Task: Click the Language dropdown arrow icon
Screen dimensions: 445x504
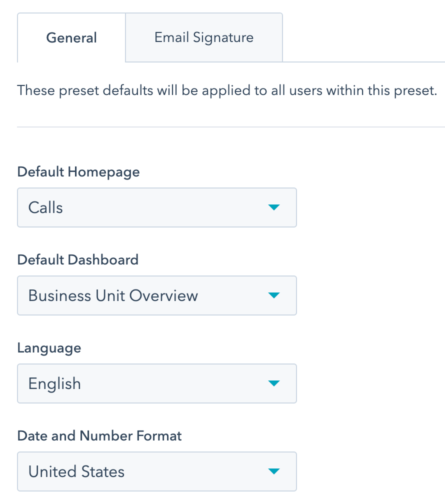Action: pyautogui.click(x=274, y=383)
